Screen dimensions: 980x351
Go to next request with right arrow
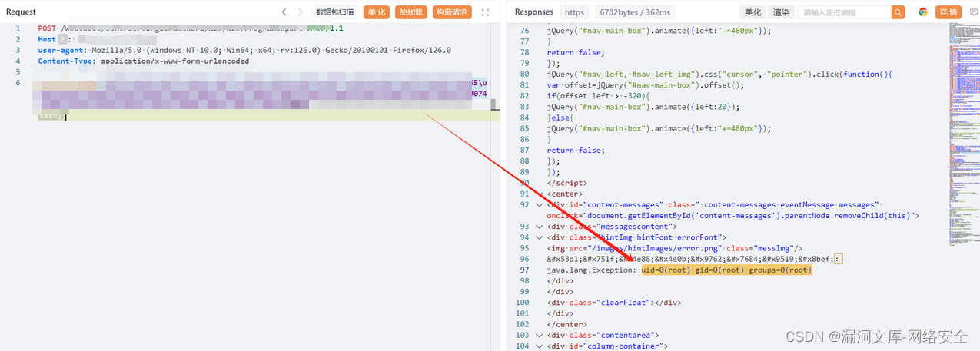(x=301, y=12)
